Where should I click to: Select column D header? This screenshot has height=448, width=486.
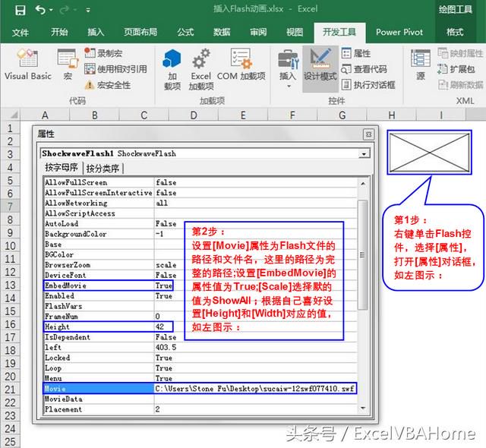194,115
